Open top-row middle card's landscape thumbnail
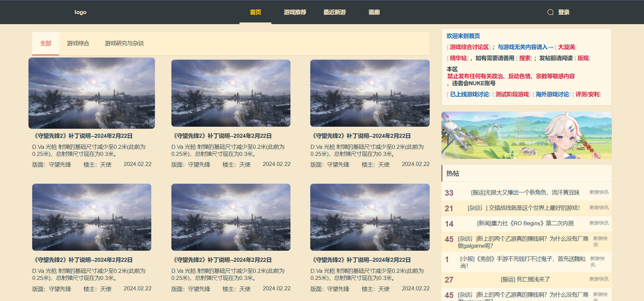This screenshot has width=644, height=301. (x=231, y=93)
